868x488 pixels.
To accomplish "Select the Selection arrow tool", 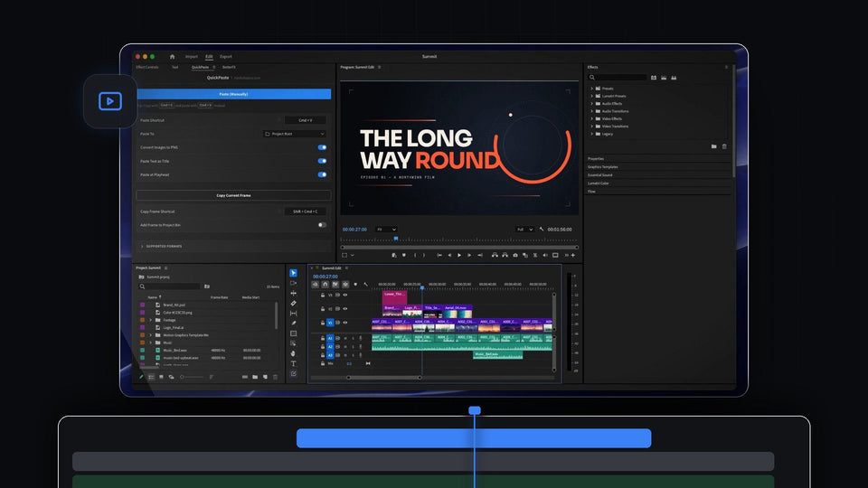I will (293, 273).
